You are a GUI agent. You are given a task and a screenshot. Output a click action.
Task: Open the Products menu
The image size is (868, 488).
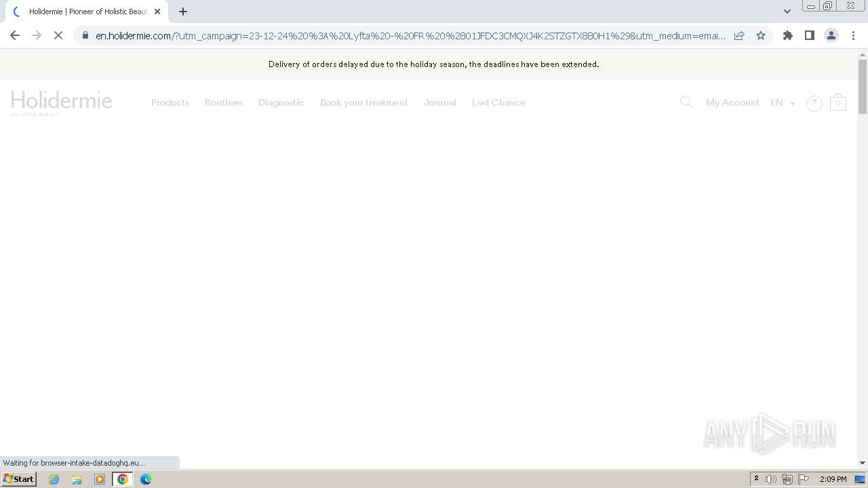point(170,102)
